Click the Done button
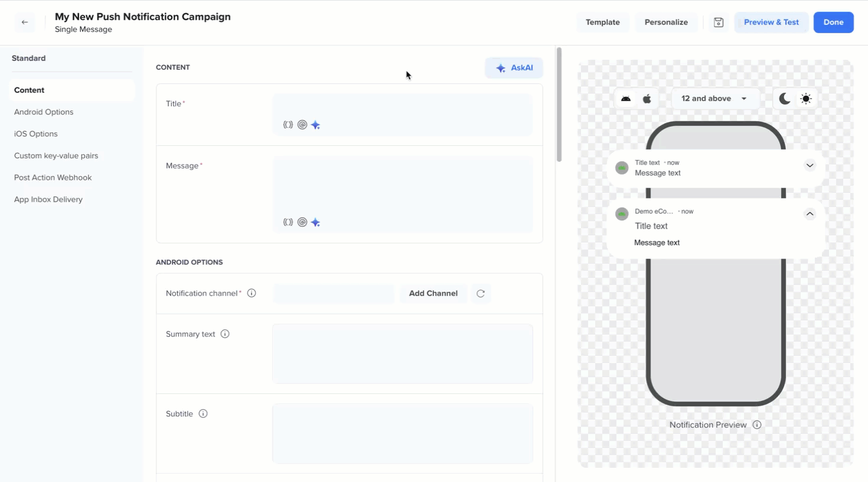This screenshot has height=482, width=868. coord(834,22)
